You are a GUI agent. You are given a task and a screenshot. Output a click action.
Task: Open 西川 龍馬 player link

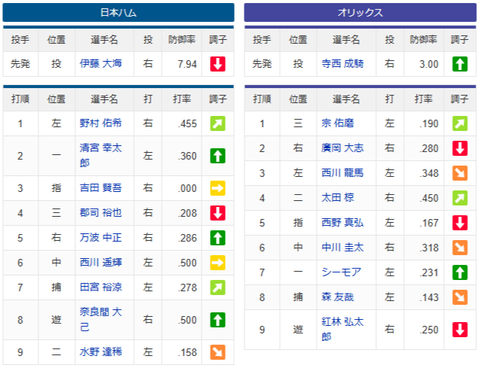tap(342, 173)
